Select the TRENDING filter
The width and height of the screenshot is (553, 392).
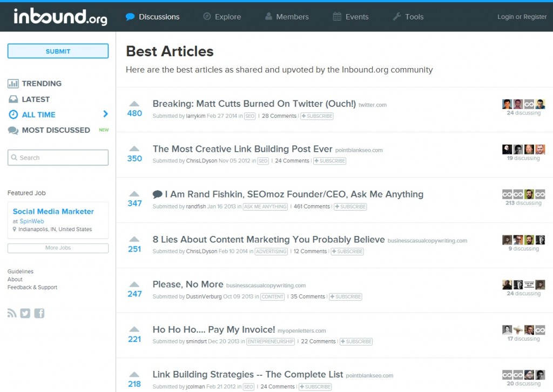(x=42, y=84)
